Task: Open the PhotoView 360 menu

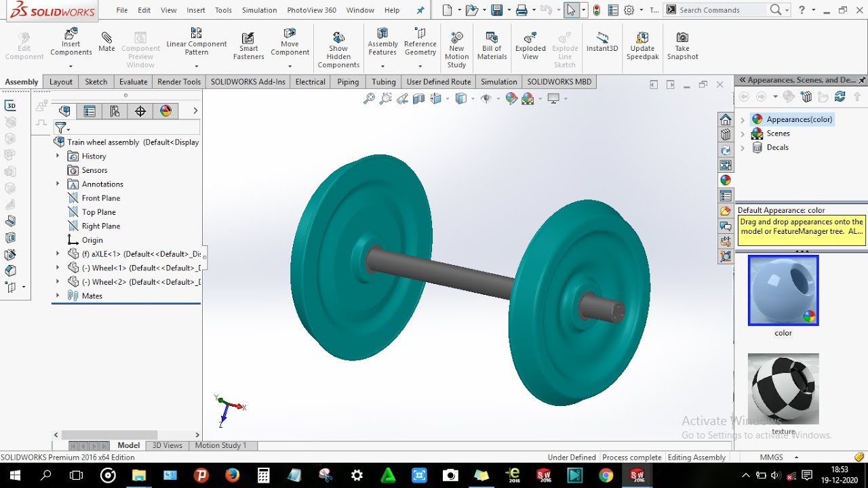Action: click(x=311, y=10)
